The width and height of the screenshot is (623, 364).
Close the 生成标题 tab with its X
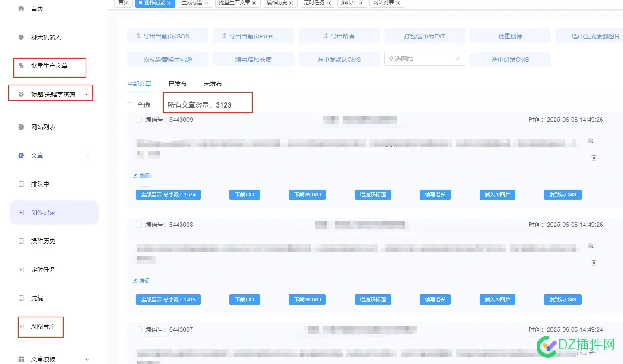207,3
